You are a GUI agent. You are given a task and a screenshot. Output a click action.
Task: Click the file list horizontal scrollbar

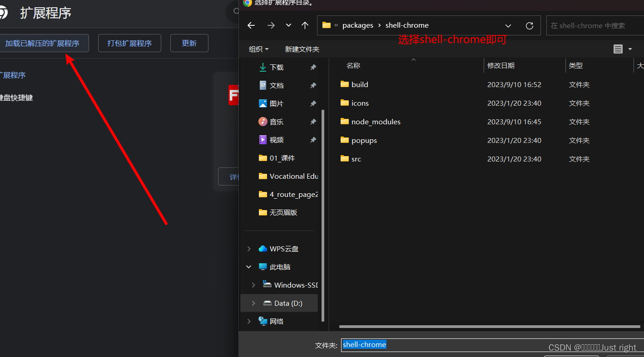(x=490, y=326)
